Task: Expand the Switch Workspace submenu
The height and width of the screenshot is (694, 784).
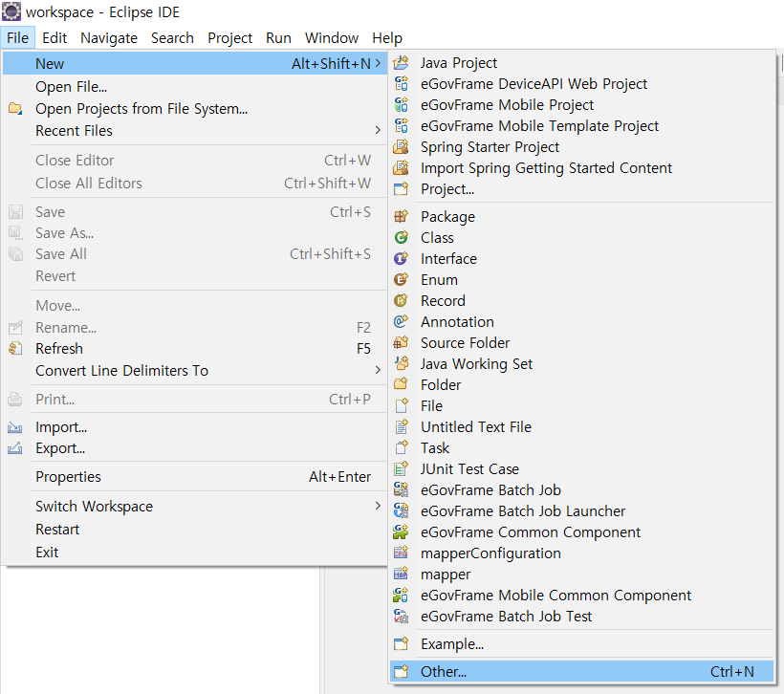Action: pos(378,506)
